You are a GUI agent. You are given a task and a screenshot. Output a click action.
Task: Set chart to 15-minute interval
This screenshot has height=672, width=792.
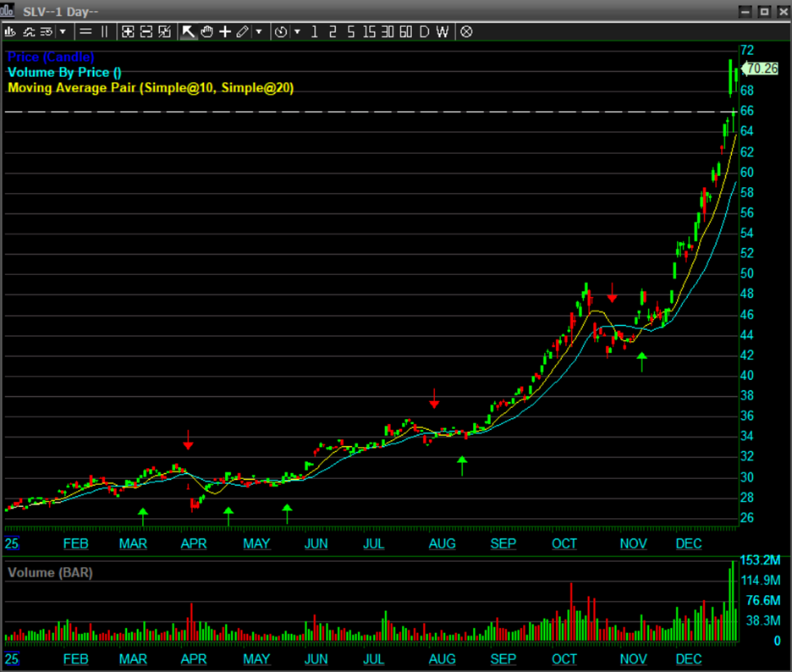(369, 31)
